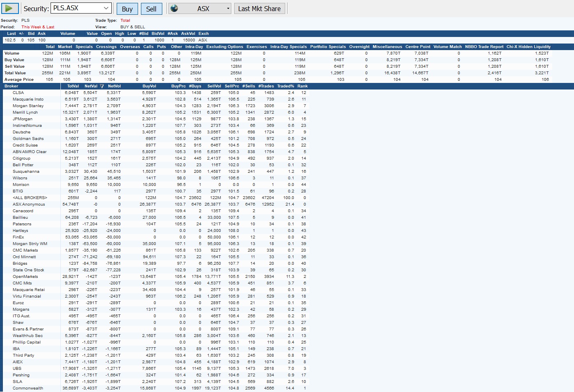Select the Ord Minnett broker row
This screenshot has width=574, height=392.
(x=155, y=257)
